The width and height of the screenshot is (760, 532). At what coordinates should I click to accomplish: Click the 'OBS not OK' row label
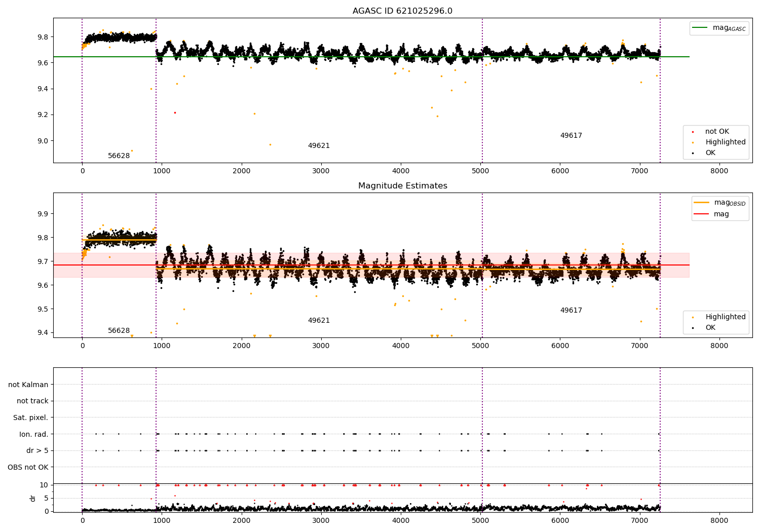(x=28, y=467)
